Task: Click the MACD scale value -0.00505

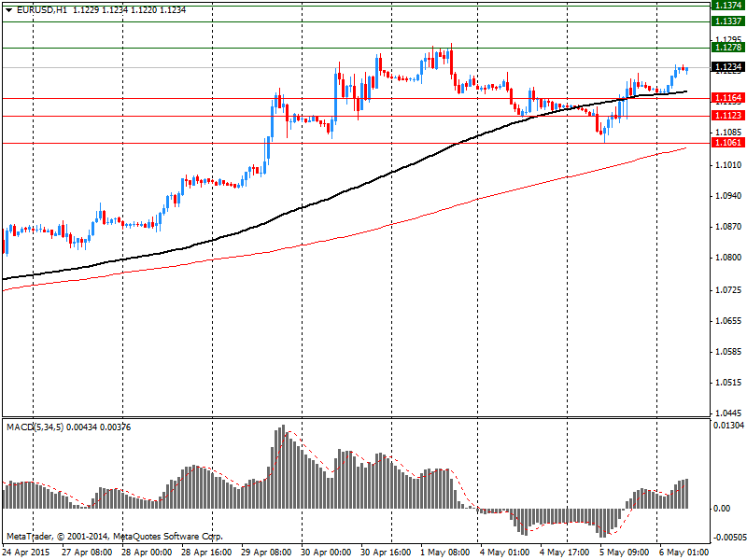Action: 728,538
